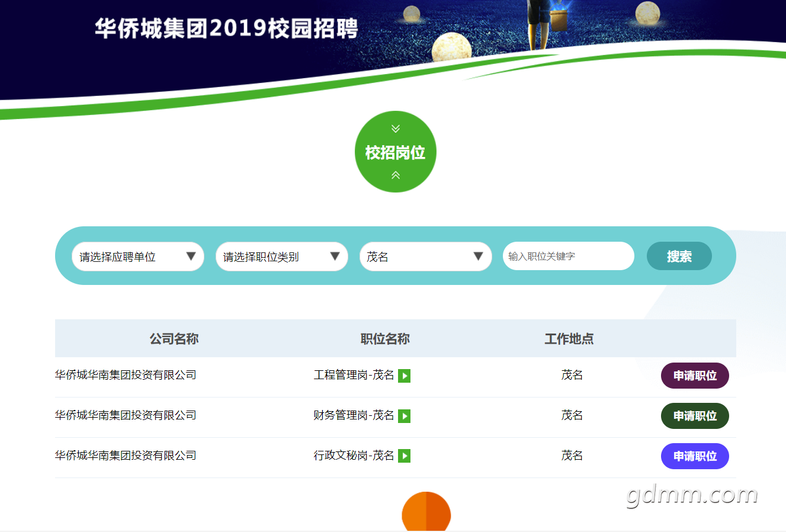Open the 财务管理岗-茂名 position link
This screenshot has width=786, height=532.
click(354, 415)
